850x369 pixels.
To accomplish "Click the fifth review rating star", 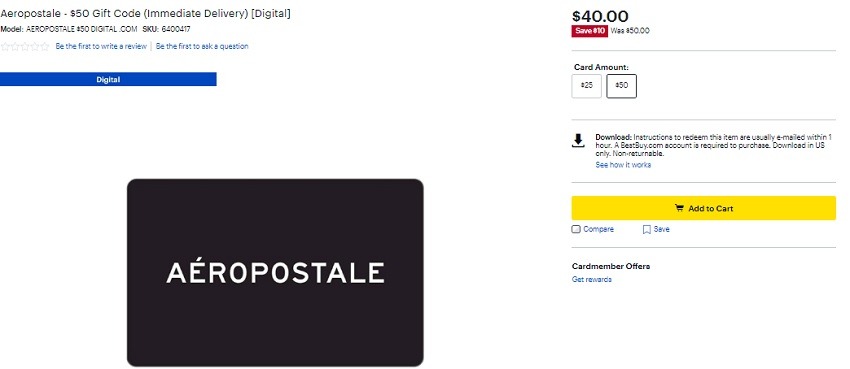I will pos(44,47).
